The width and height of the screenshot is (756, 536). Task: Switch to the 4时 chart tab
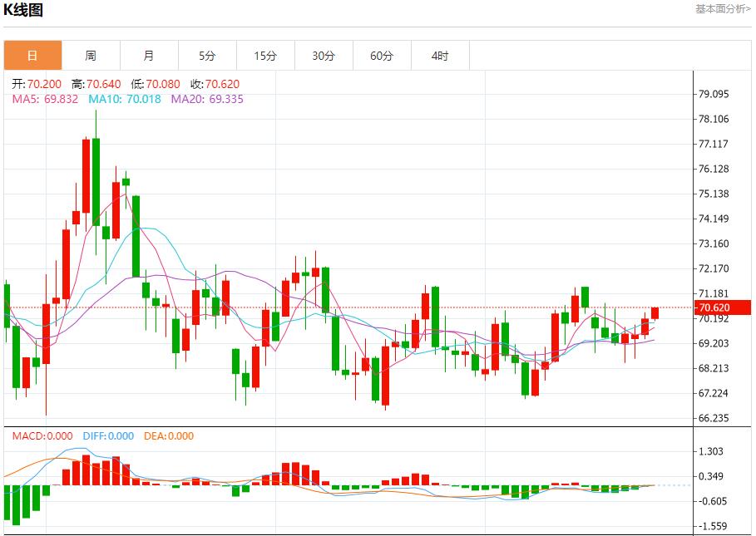[x=440, y=56]
